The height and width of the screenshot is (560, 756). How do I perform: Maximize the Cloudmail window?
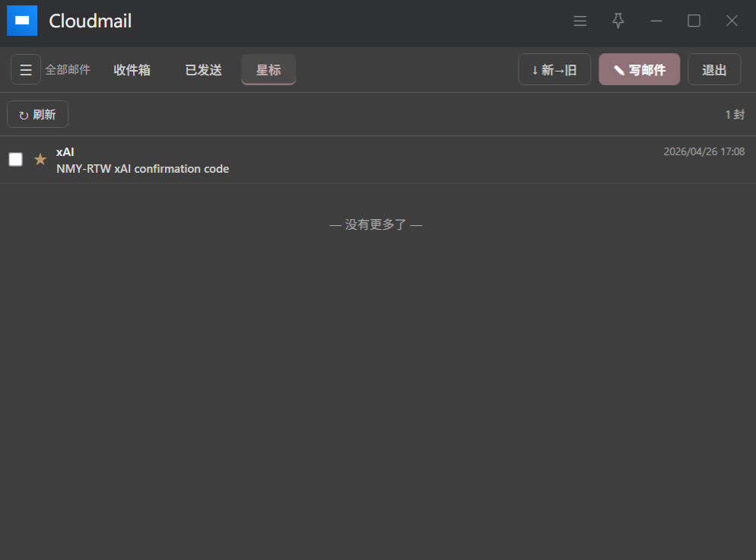694,21
